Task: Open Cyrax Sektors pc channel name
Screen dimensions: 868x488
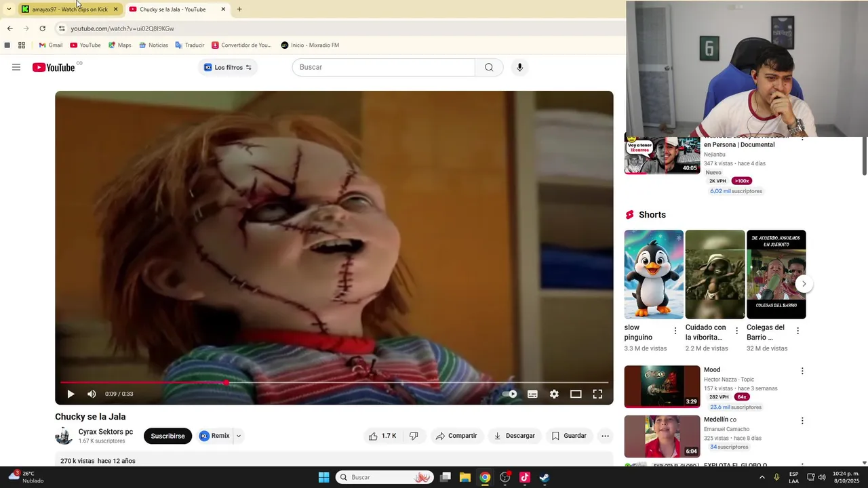Action: tap(106, 432)
